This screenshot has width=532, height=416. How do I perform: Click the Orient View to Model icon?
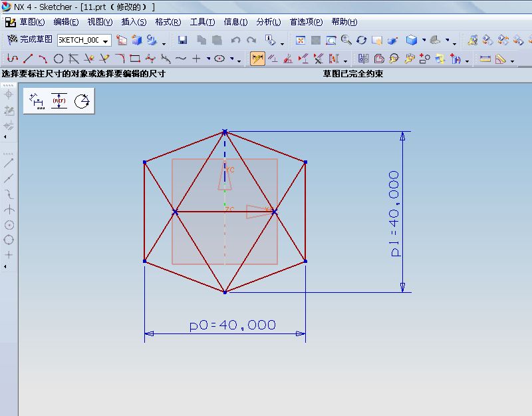[x=137, y=40]
